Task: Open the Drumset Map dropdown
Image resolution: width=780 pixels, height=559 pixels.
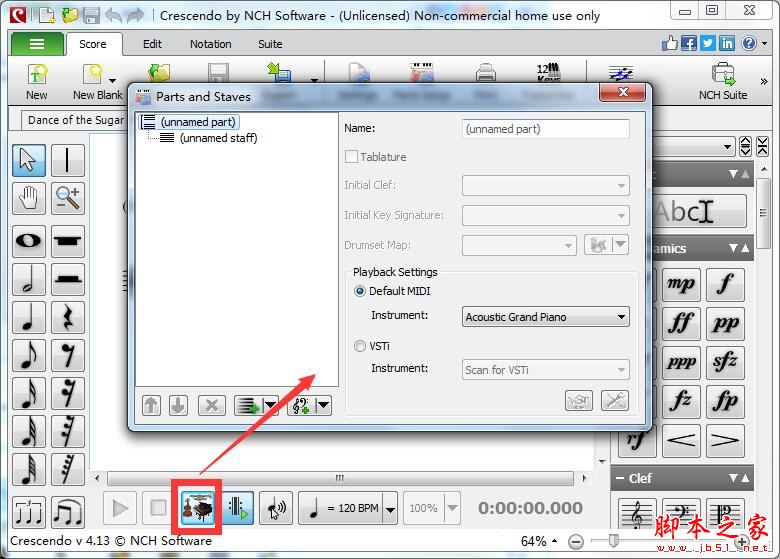Action: coord(519,245)
